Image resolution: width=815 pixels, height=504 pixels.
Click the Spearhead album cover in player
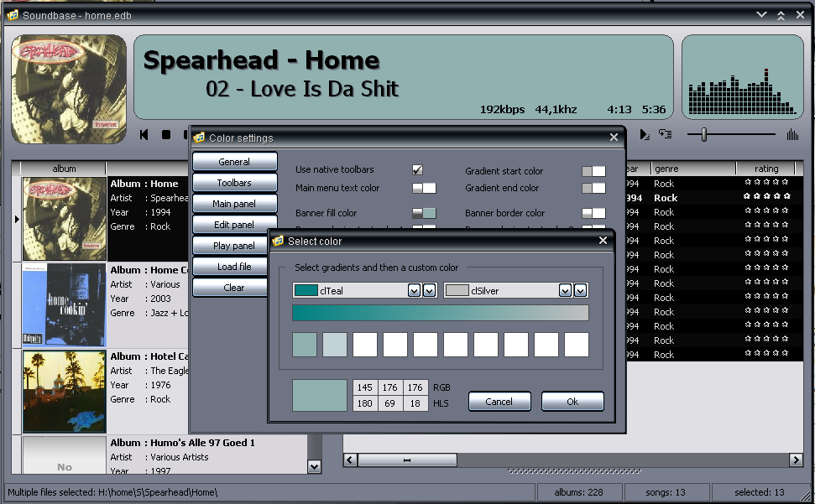pos(69,89)
